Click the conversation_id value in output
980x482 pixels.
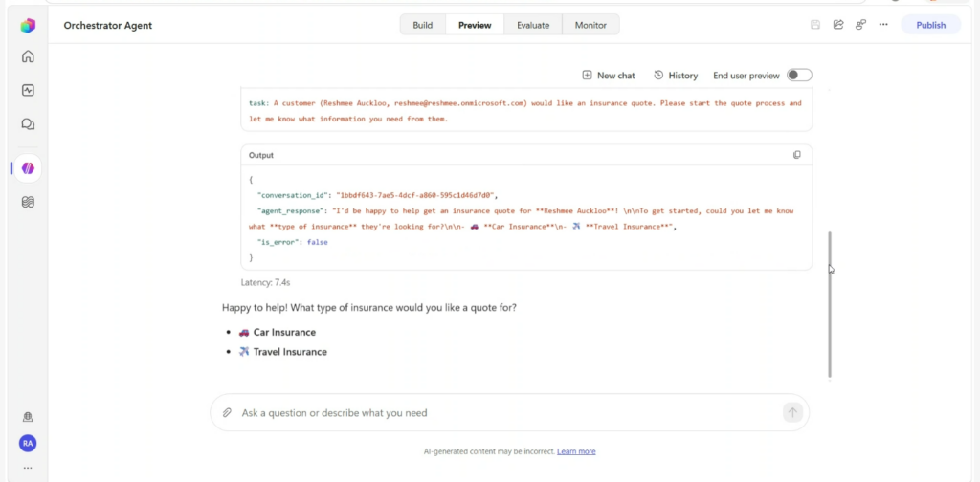(x=415, y=195)
